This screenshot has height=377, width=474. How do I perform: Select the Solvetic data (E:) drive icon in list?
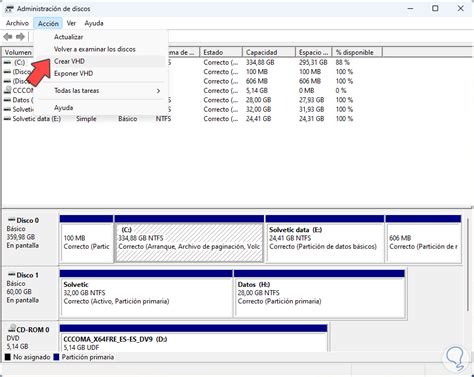pyautogui.click(x=7, y=119)
